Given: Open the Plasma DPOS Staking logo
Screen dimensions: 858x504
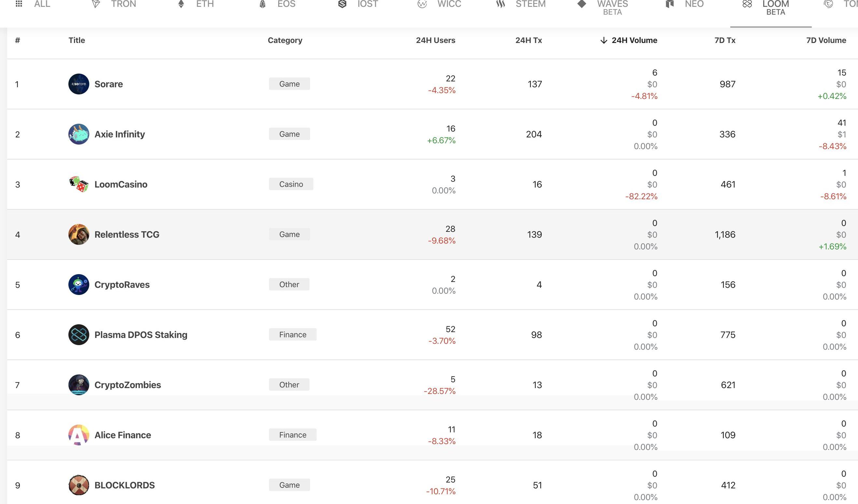Looking at the screenshot, I should click(x=79, y=334).
